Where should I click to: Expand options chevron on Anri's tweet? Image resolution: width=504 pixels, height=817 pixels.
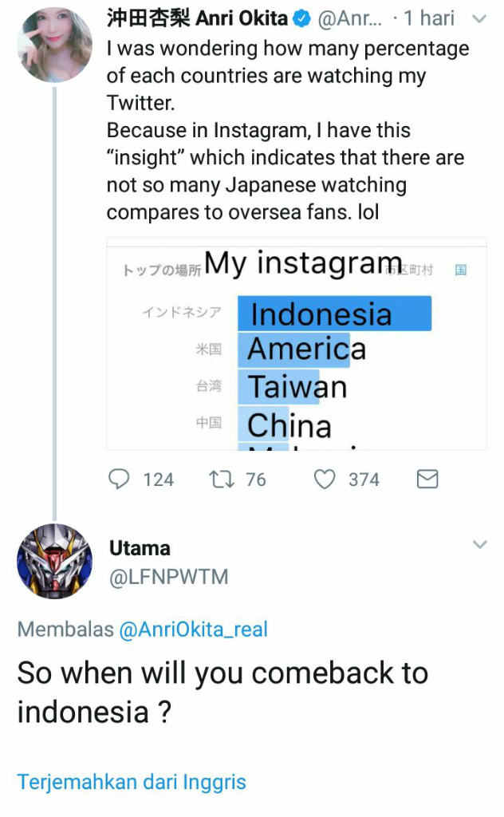479,18
